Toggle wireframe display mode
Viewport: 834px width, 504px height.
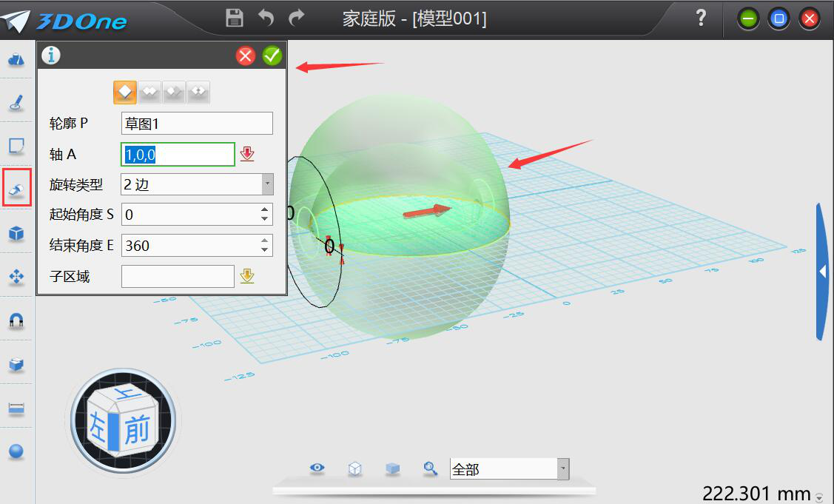354,468
